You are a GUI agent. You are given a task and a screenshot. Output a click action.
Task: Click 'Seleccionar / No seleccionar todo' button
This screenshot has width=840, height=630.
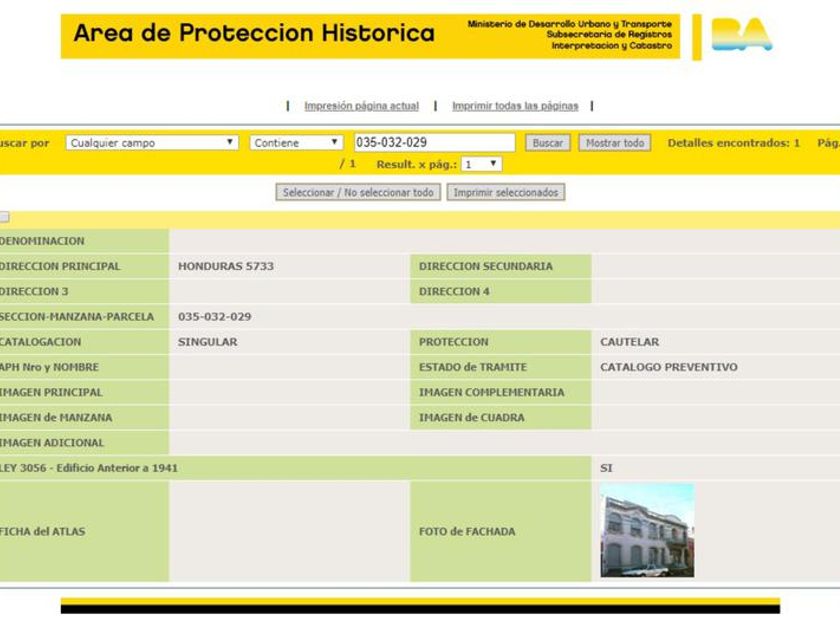click(x=358, y=192)
